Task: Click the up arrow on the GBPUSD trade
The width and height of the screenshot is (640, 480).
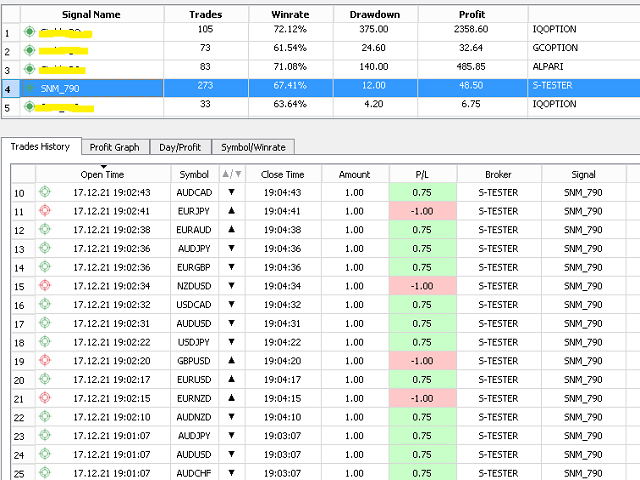Action: (231, 361)
